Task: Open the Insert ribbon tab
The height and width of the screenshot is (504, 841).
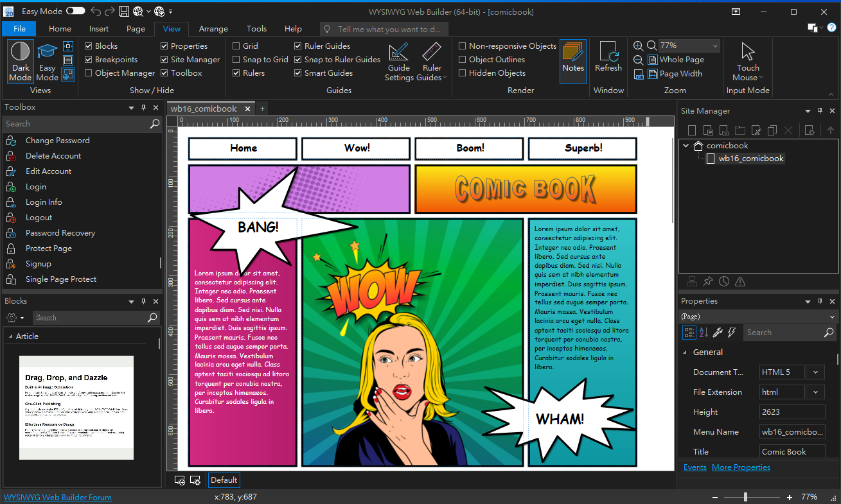Action: (99, 29)
